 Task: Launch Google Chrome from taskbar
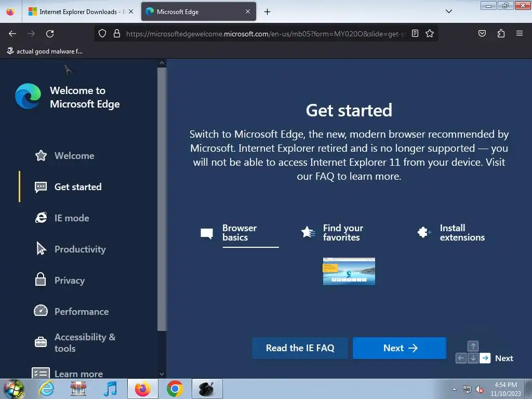click(175, 389)
